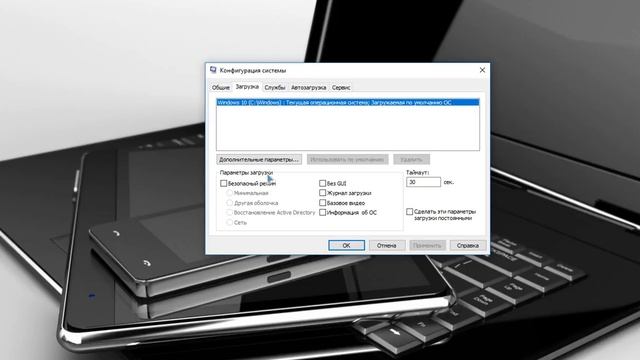Choose Другая оболочка radio option
The width and height of the screenshot is (640, 360).
(x=229, y=203)
